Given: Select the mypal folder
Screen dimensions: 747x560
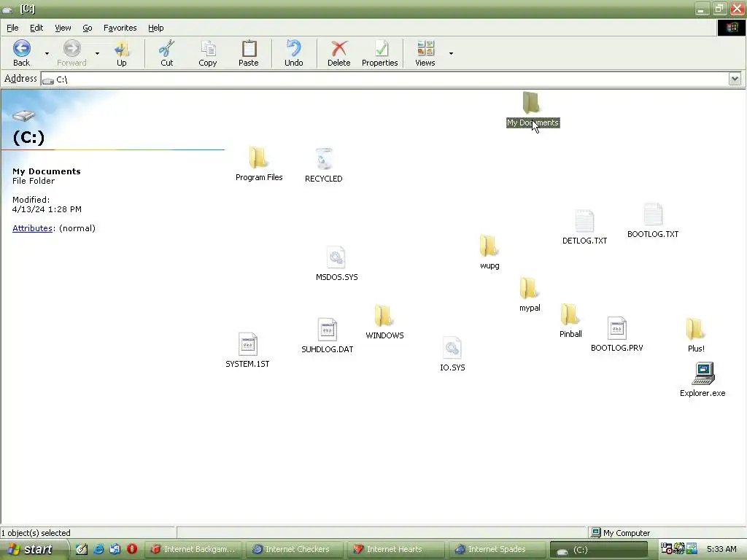Looking at the screenshot, I should pyautogui.click(x=530, y=295).
